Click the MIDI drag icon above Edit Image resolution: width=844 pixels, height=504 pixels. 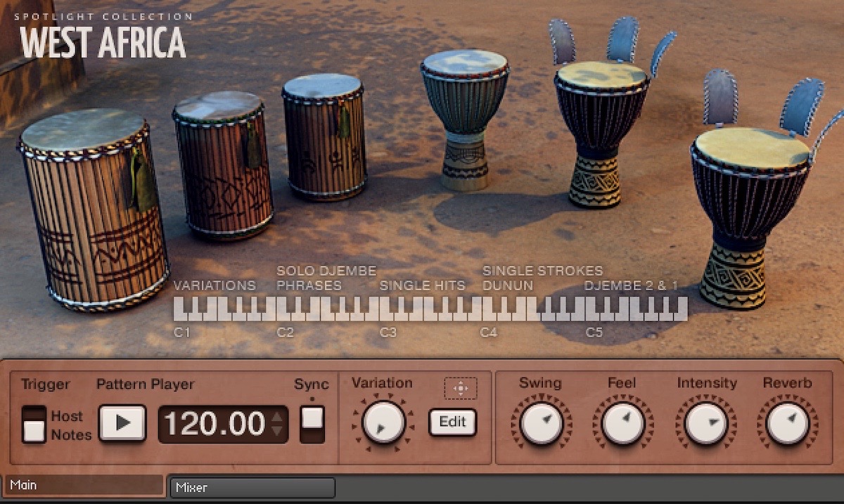click(460, 388)
